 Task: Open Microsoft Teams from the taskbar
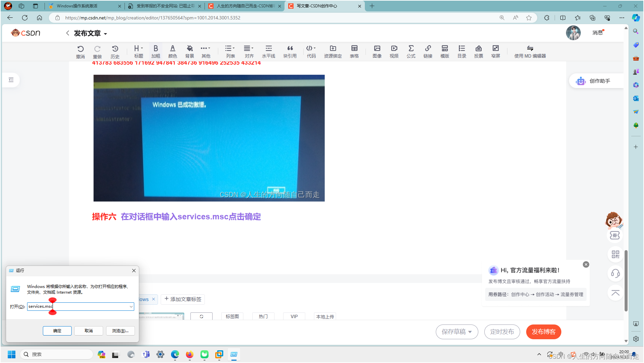click(146, 354)
